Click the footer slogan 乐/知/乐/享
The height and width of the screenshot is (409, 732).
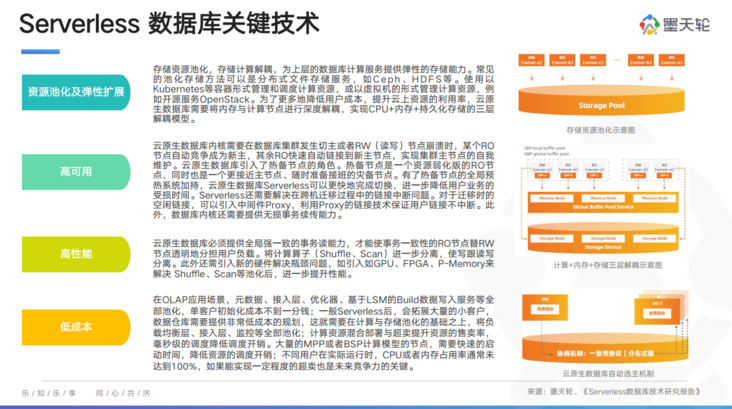coord(49,393)
